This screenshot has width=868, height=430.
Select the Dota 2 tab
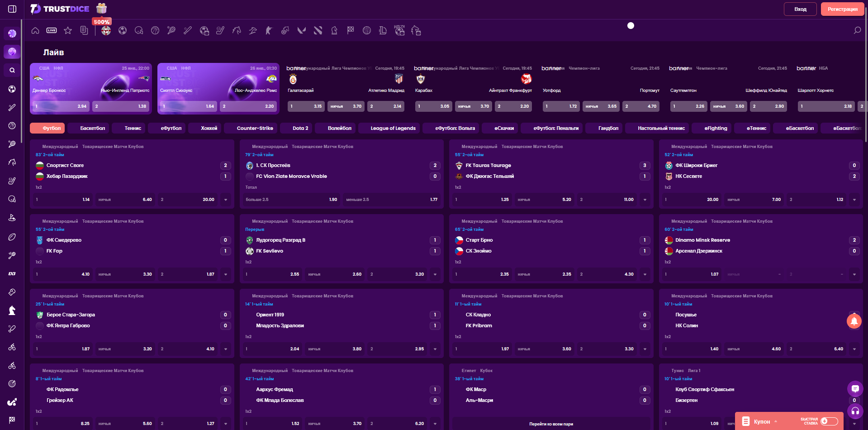coord(296,128)
